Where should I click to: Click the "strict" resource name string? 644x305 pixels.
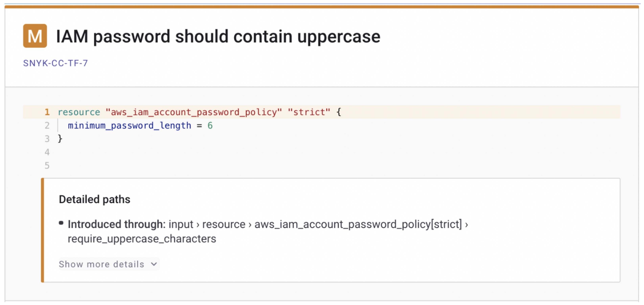[309, 112]
